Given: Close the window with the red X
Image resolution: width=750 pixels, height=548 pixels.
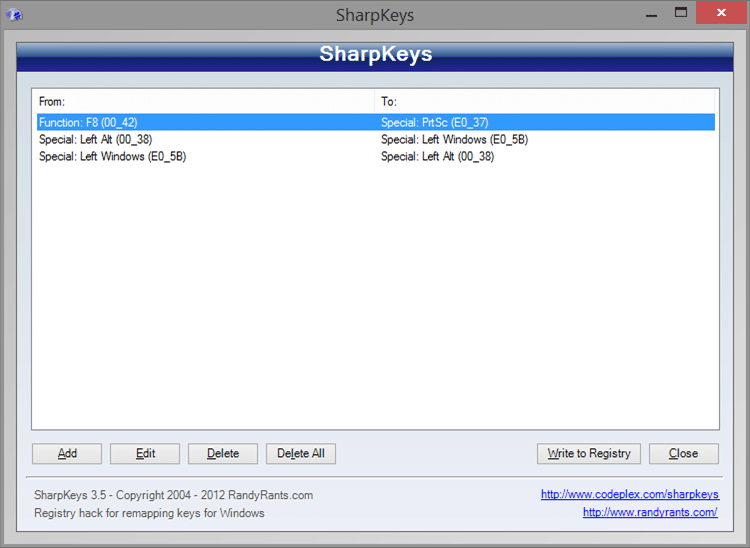Looking at the screenshot, I should [x=721, y=13].
